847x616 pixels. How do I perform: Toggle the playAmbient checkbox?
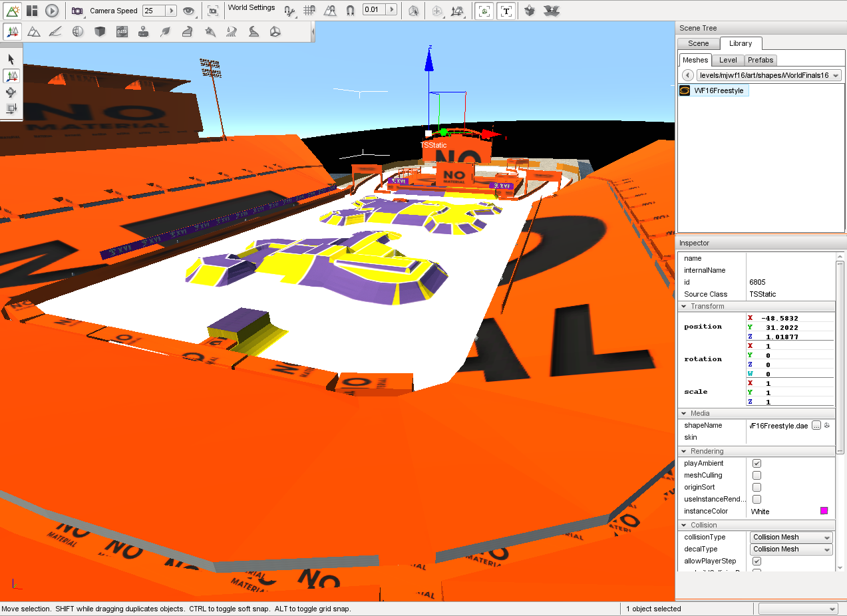pyautogui.click(x=757, y=464)
